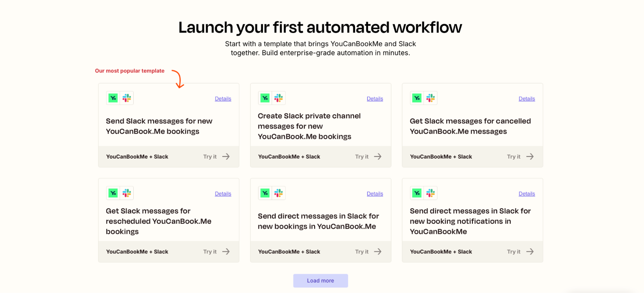Viewport: 644px width, 293px height.
Task: View Details for the direct messages template
Action: click(x=375, y=193)
